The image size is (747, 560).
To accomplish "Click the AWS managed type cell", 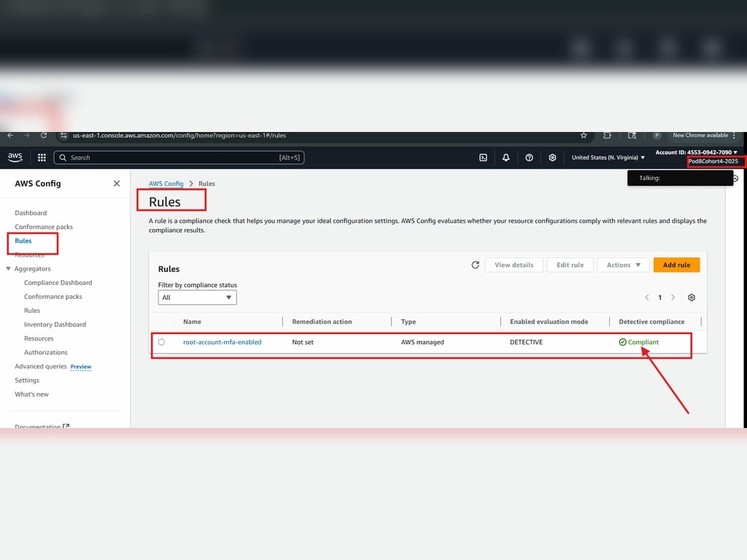I will pos(422,342).
